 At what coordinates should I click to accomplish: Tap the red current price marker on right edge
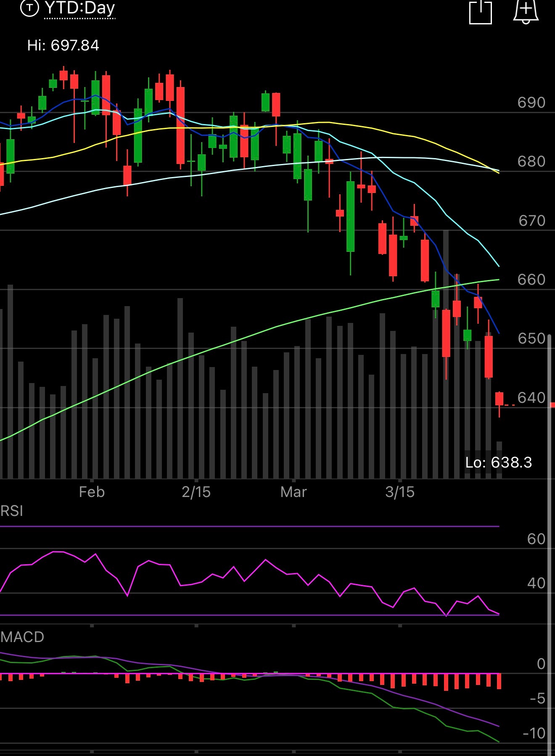552,405
